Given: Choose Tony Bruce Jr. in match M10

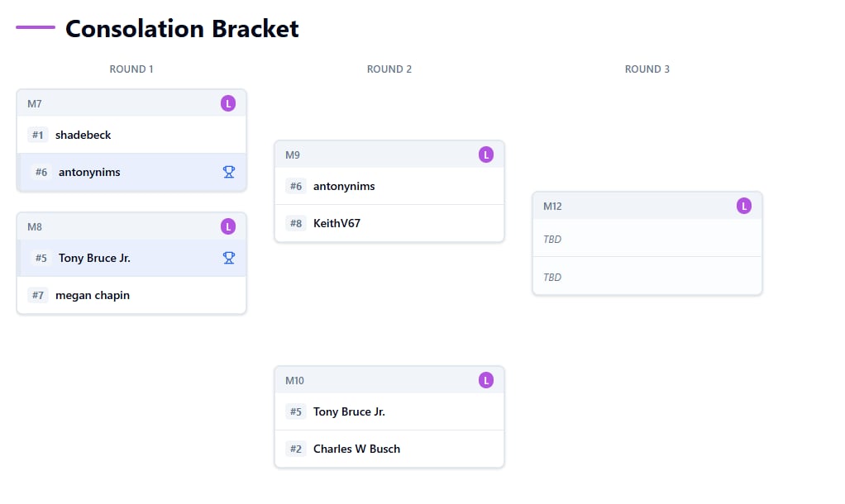Looking at the screenshot, I should click(x=349, y=411).
